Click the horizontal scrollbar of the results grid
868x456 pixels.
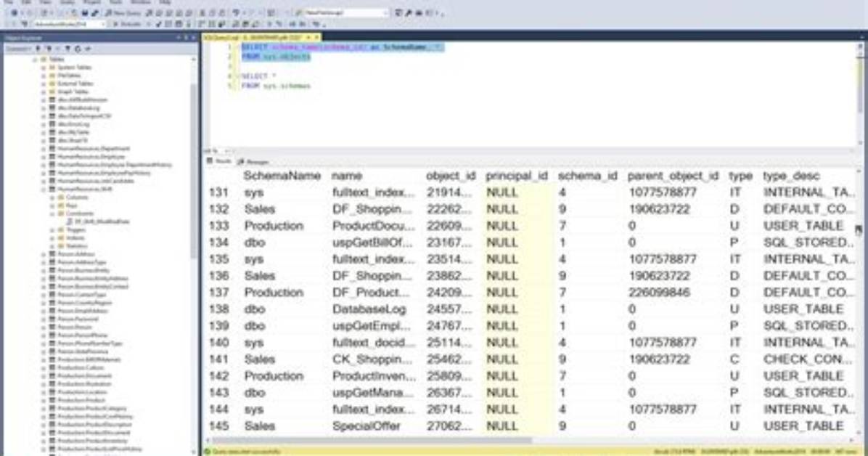pos(371,441)
